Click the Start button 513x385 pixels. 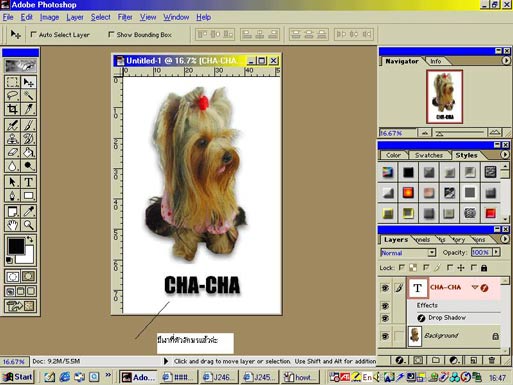coord(18,377)
